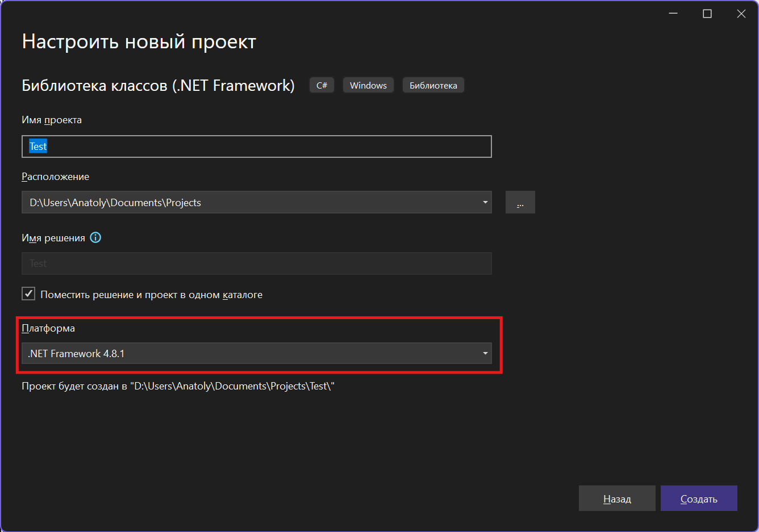Toggle the Поместить решение и проект checkbox
Screen dimensions: 759x532
28,293
